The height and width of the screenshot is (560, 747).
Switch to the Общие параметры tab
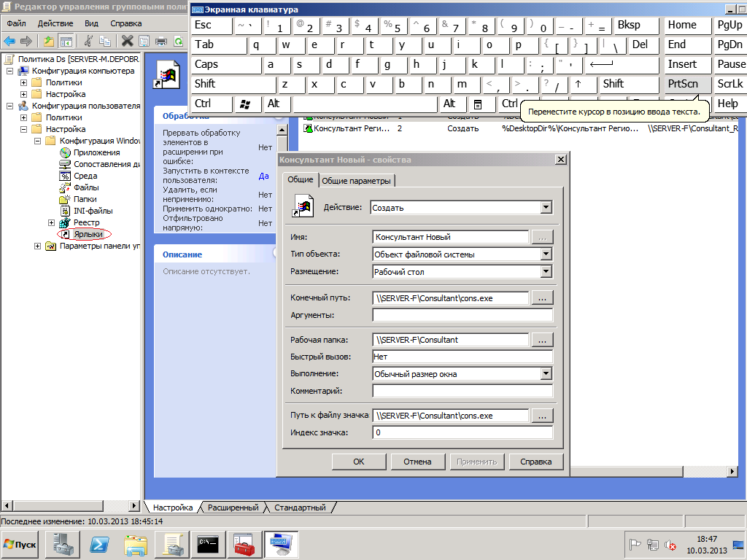(356, 181)
